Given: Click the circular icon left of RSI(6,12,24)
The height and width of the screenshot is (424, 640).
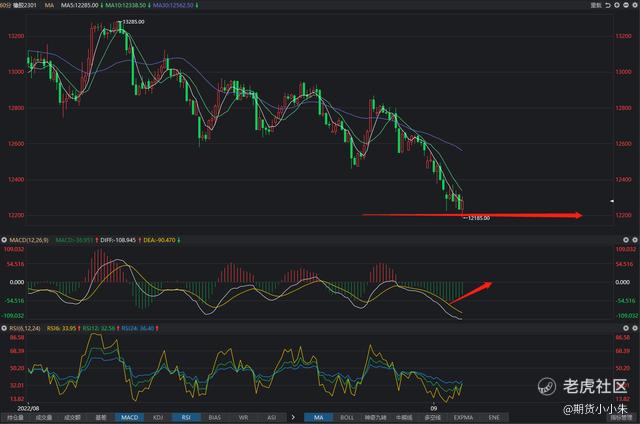Looking at the screenshot, I should pos(4,328).
